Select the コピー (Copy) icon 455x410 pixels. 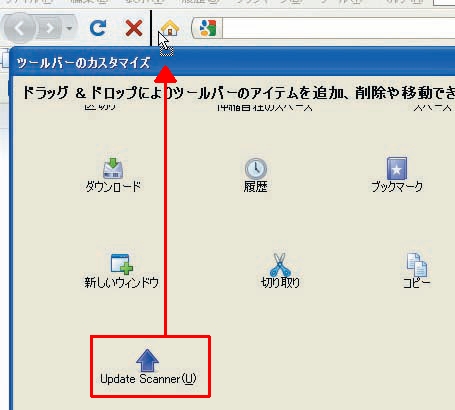coord(417,271)
